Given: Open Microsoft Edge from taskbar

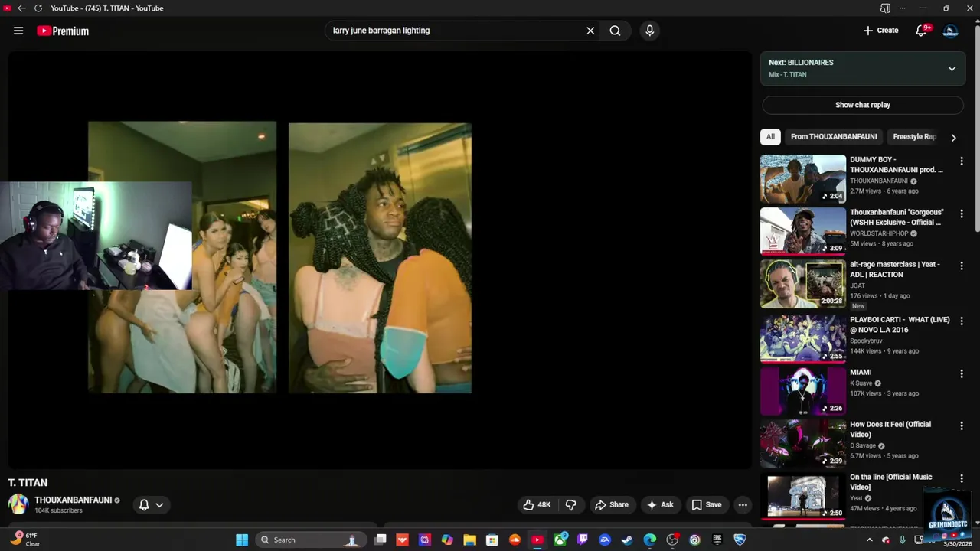Looking at the screenshot, I should 649,540.
